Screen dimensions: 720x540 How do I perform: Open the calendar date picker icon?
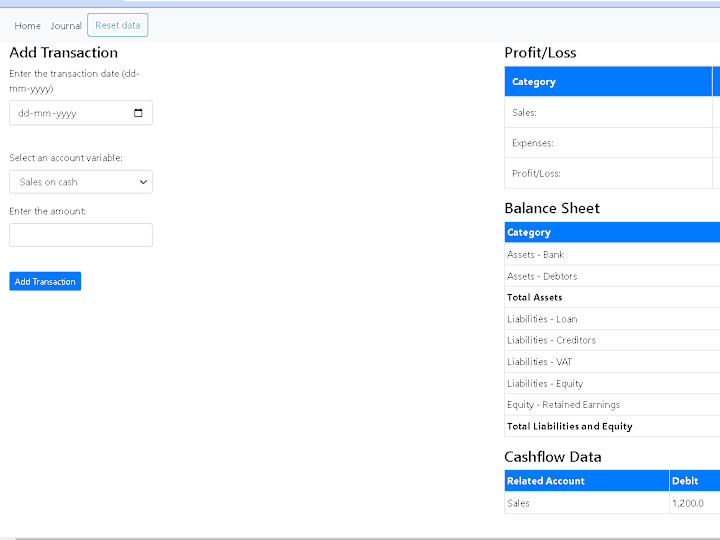coord(138,113)
